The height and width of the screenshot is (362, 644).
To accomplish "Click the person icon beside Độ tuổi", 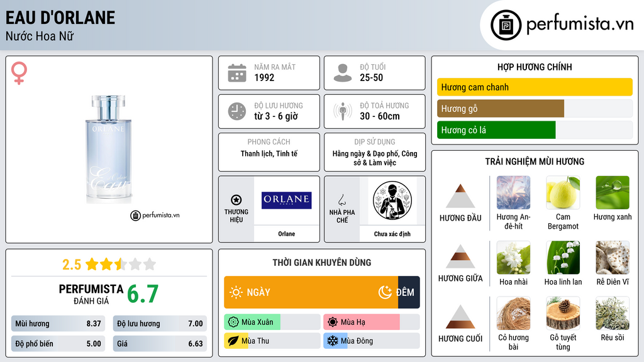I will tap(343, 73).
